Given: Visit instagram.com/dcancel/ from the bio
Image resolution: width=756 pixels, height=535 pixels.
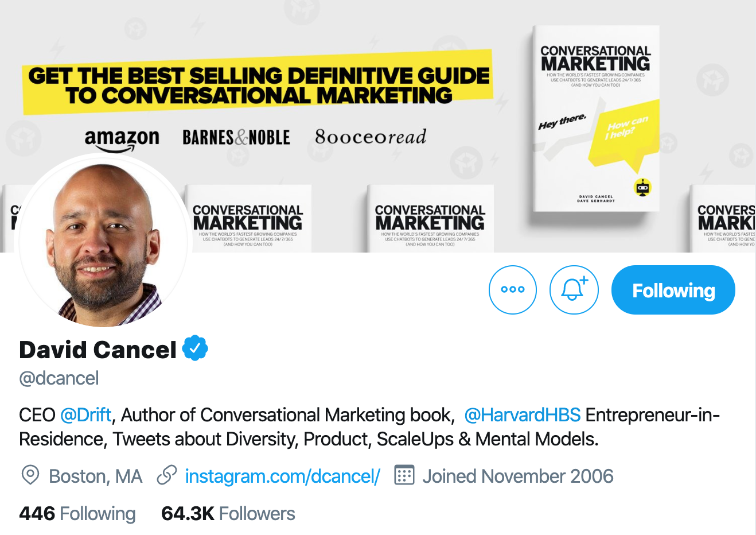Looking at the screenshot, I should point(282,476).
